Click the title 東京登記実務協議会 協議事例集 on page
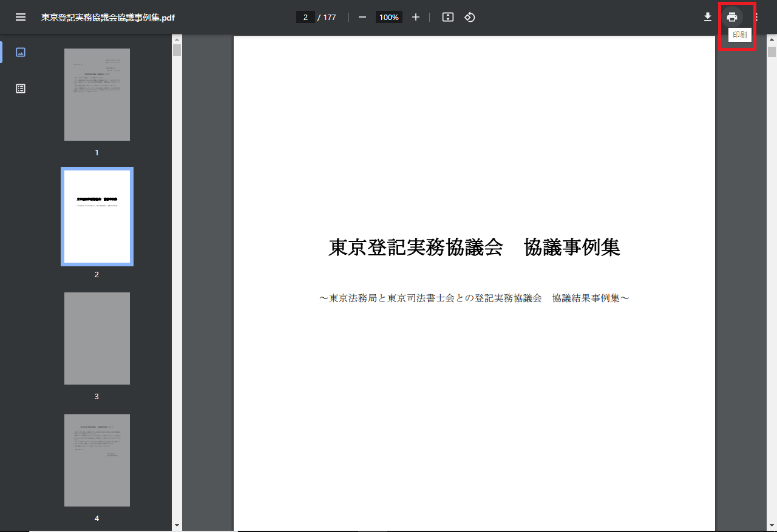The image size is (777, 532). pos(474,247)
